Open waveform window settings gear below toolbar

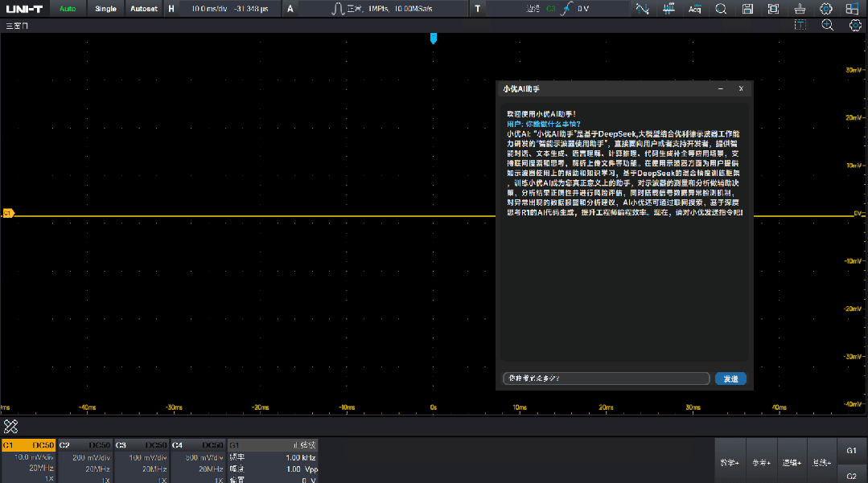point(855,25)
